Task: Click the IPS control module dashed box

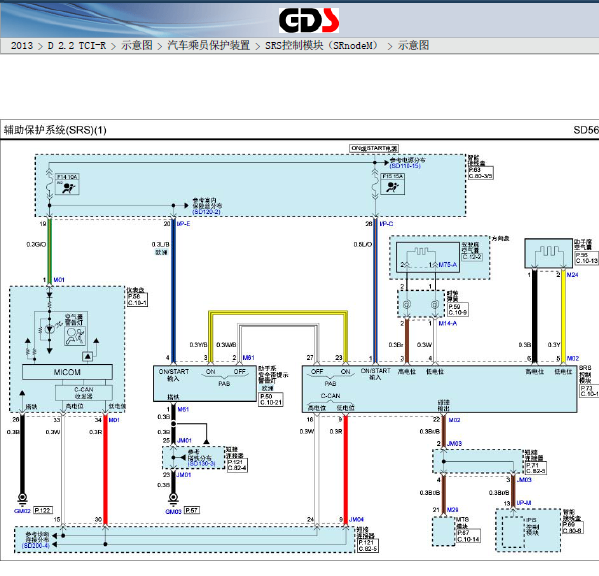Action: (x=512, y=533)
